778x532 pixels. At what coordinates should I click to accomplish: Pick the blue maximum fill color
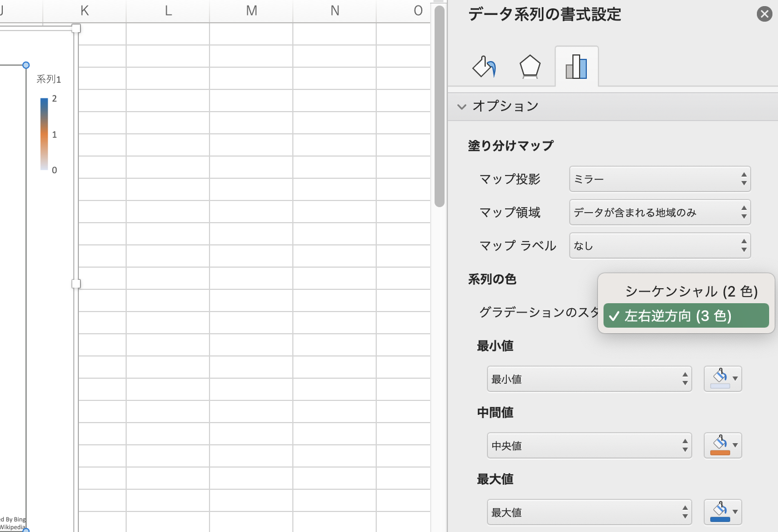click(x=722, y=512)
